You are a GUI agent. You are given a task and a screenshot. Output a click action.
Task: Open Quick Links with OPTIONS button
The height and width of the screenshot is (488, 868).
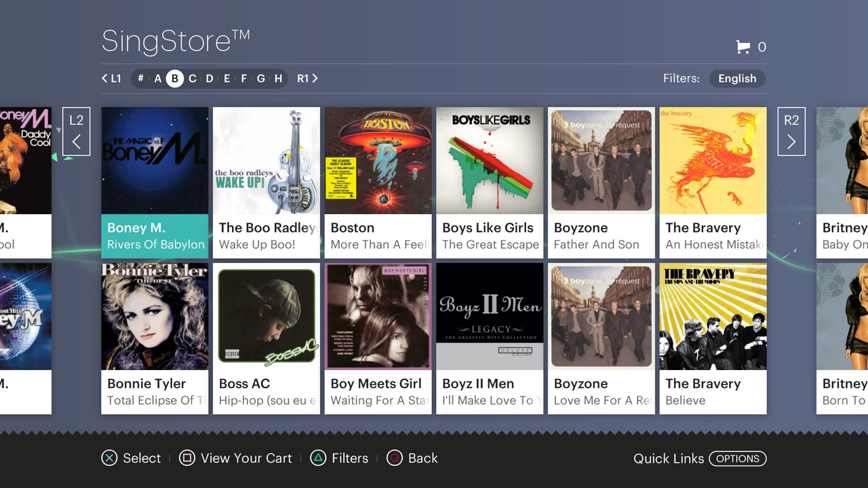(x=738, y=459)
